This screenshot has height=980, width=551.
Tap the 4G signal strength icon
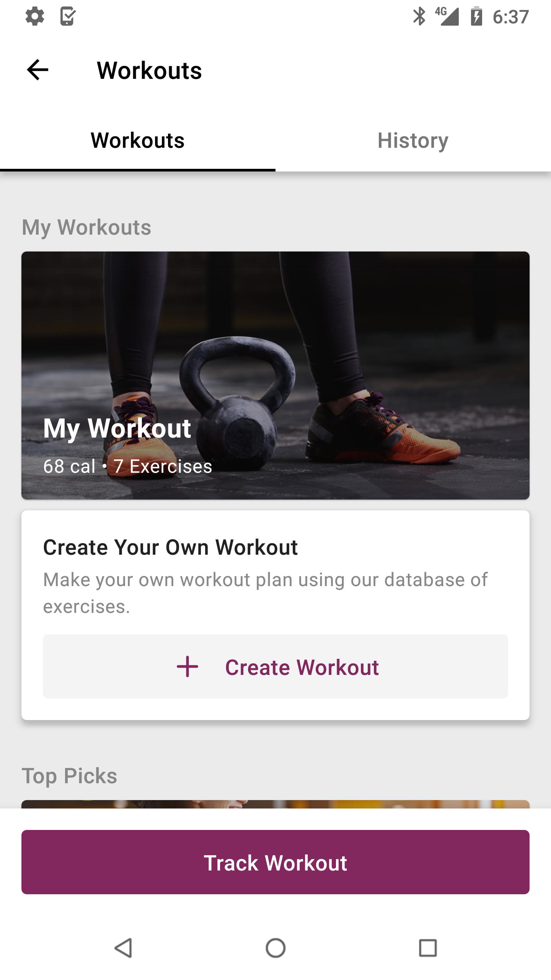(x=447, y=17)
